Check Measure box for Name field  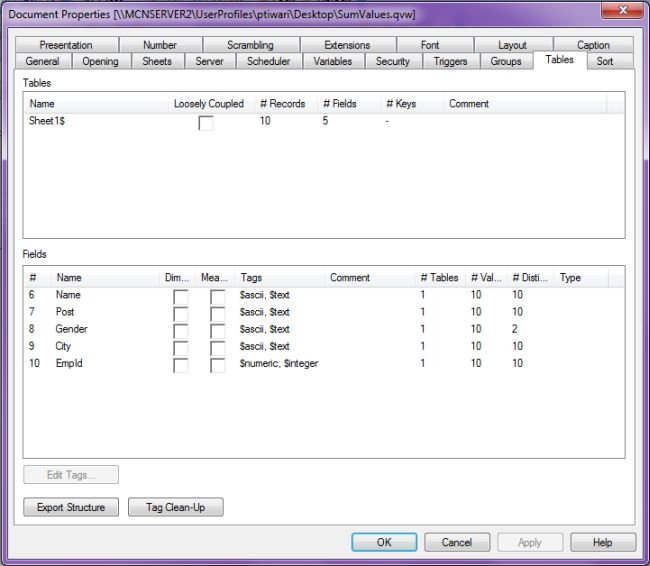[217, 297]
